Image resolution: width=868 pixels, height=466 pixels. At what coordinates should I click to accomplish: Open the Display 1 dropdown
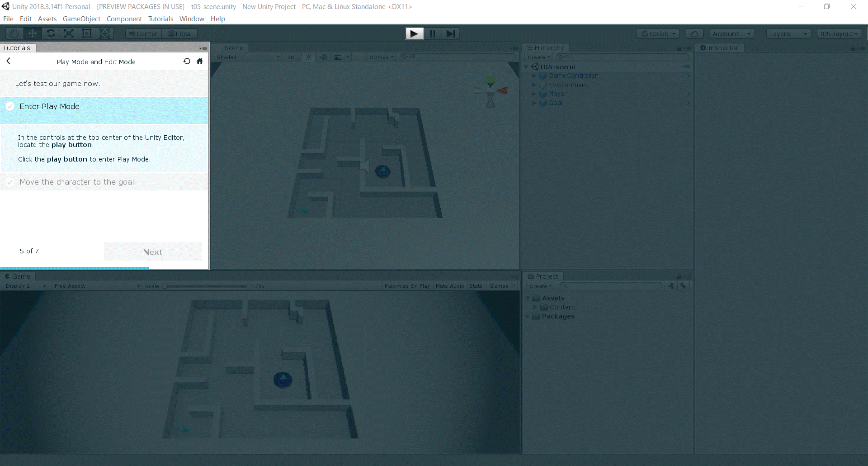pyautogui.click(x=25, y=286)
